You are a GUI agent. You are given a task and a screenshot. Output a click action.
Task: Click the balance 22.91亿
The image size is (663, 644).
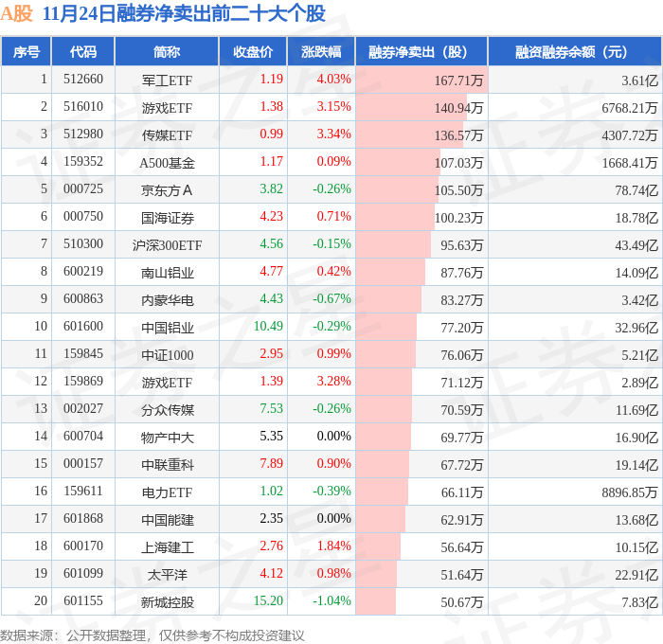pos(636,575)
